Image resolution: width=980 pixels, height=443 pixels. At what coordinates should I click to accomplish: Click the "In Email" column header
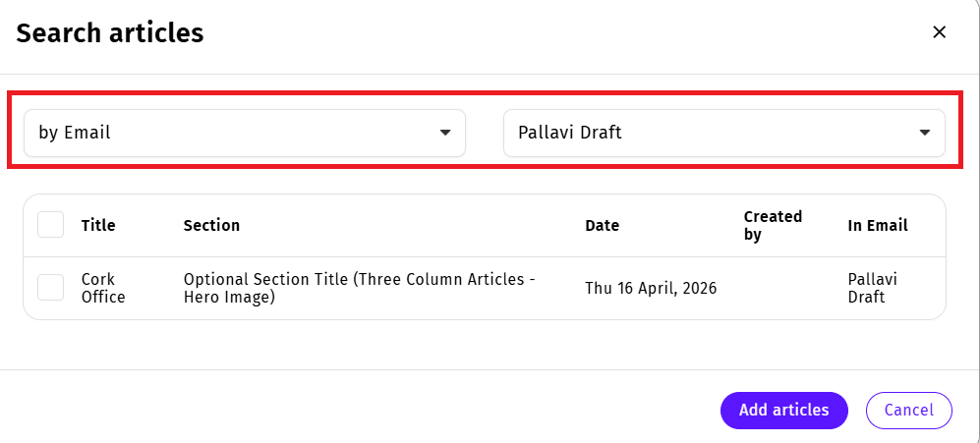[x=878, y=225]
